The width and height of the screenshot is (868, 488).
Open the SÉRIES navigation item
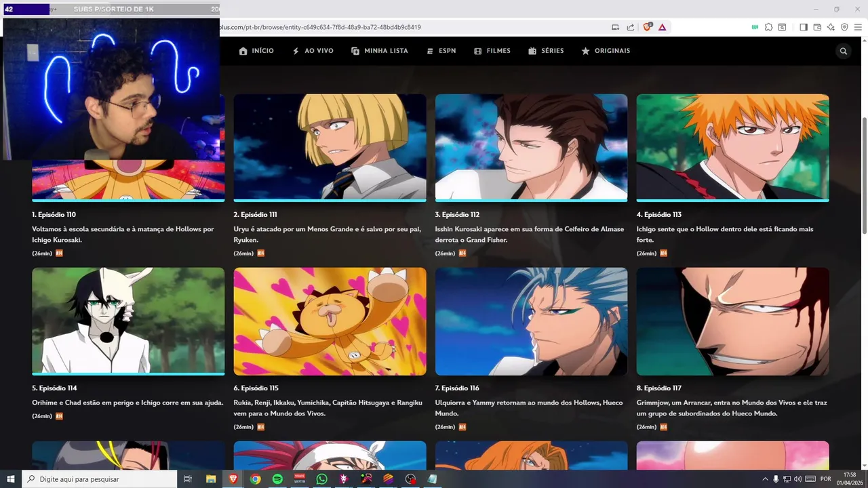[x=546, y=51]
